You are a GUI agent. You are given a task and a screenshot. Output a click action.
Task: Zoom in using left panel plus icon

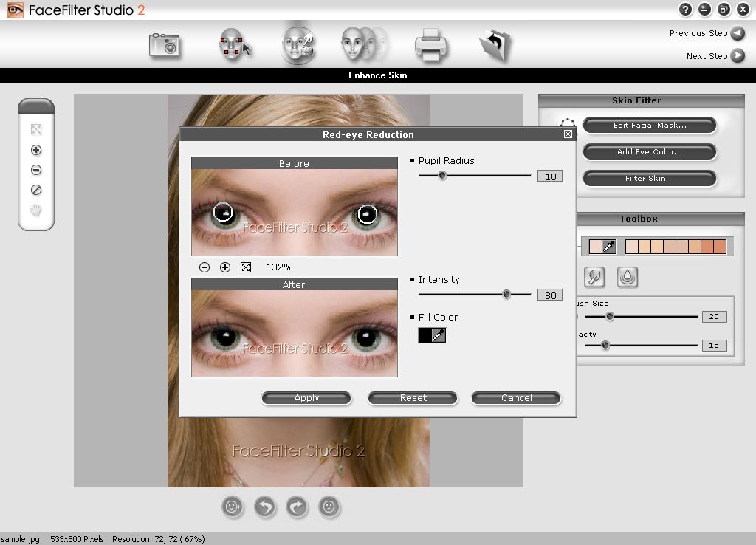[x=35, y=150]
